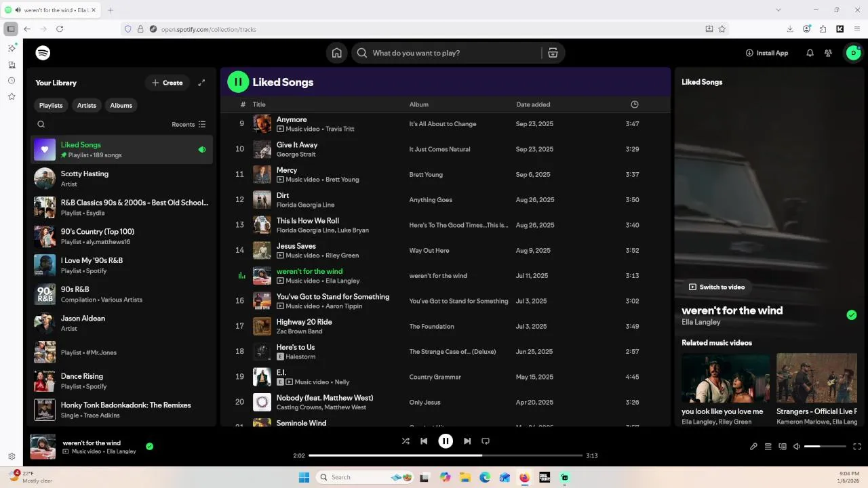Open Jason Aldean in library
Screen dimensions: 868x488
(122, 323)
